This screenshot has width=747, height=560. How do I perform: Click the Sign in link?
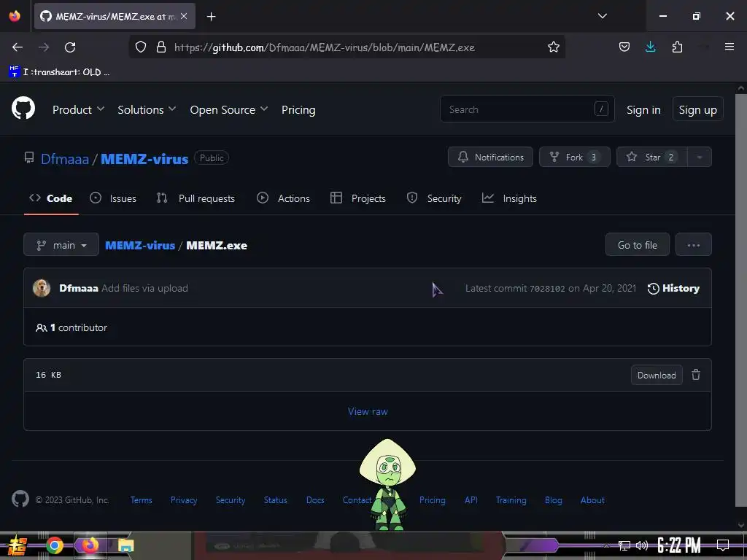point(643,109)
